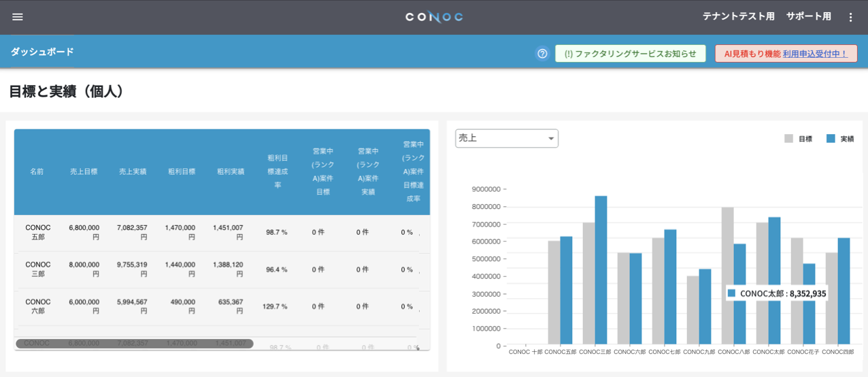This screenshot has height=377, width=868.
Task: Click the ダッシュボード title
Action: point(42,52)
